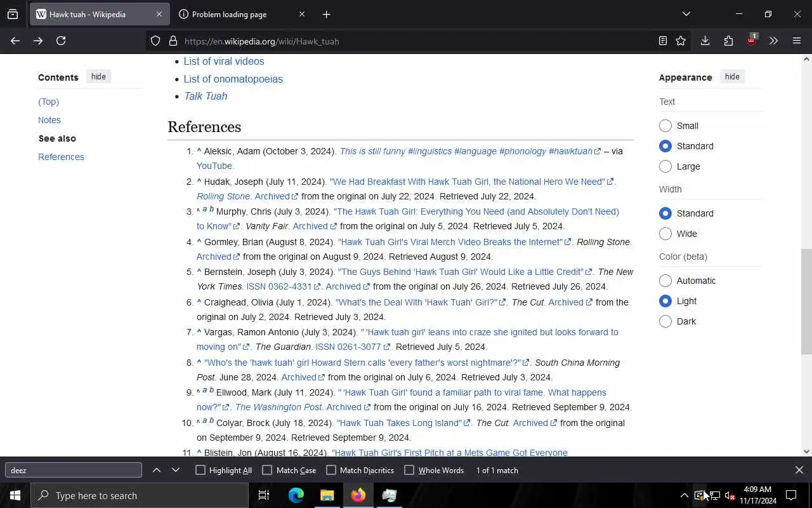This screenshot has height=508, width=812.
Task: Choose Dark color mode
Action: (x=665, y=321)
